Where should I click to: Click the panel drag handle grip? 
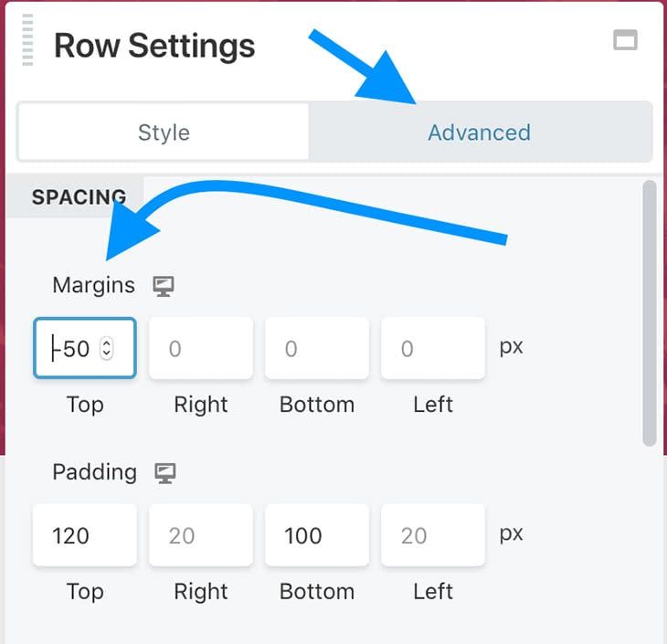coord(27,40)
